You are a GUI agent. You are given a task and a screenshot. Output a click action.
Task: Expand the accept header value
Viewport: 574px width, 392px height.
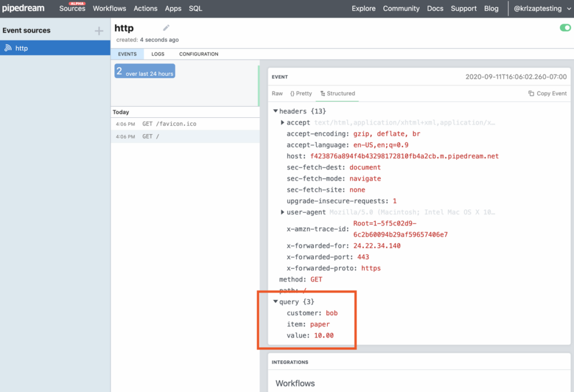point(283,122)
